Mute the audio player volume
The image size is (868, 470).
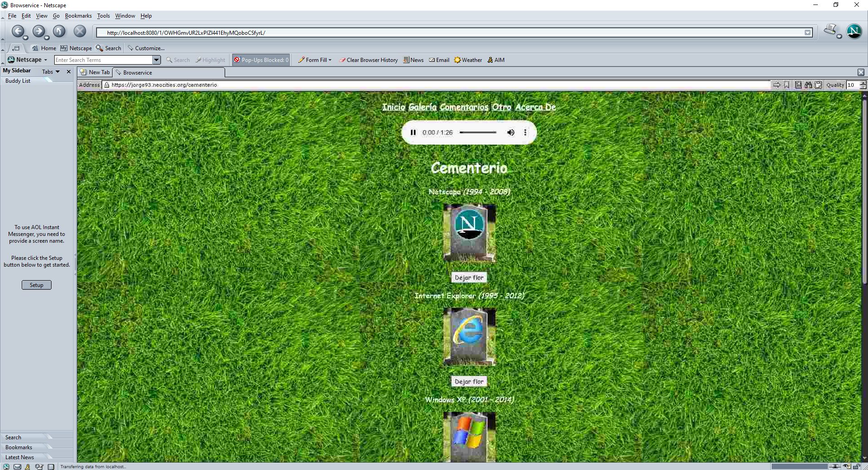point(510,132)
